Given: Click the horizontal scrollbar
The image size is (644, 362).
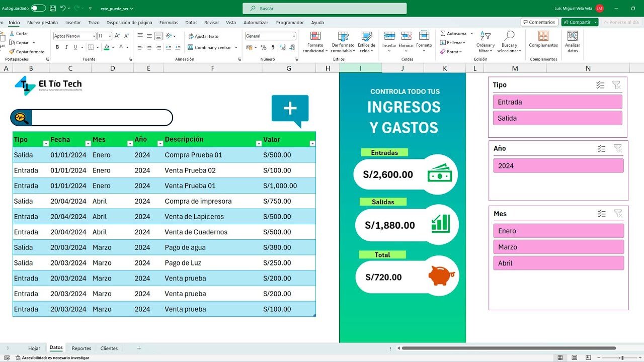Looking at the screenshot, I should pos(508,348).
